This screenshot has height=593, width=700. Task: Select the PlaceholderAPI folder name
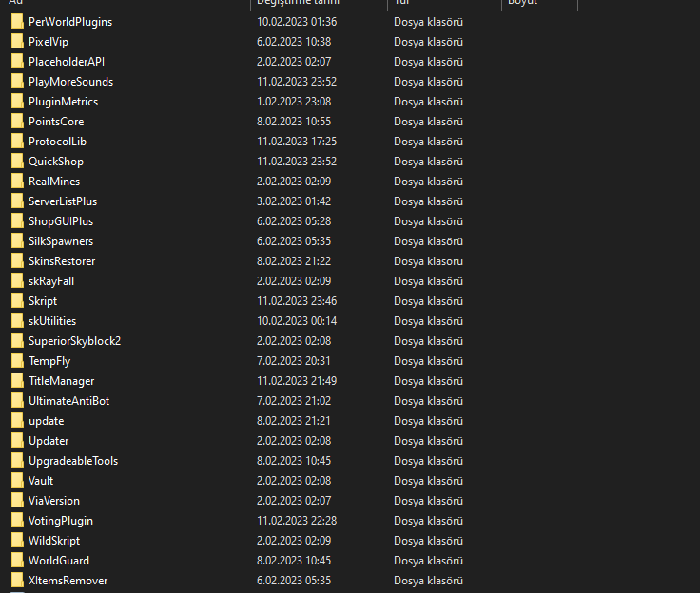pos(67,62)
